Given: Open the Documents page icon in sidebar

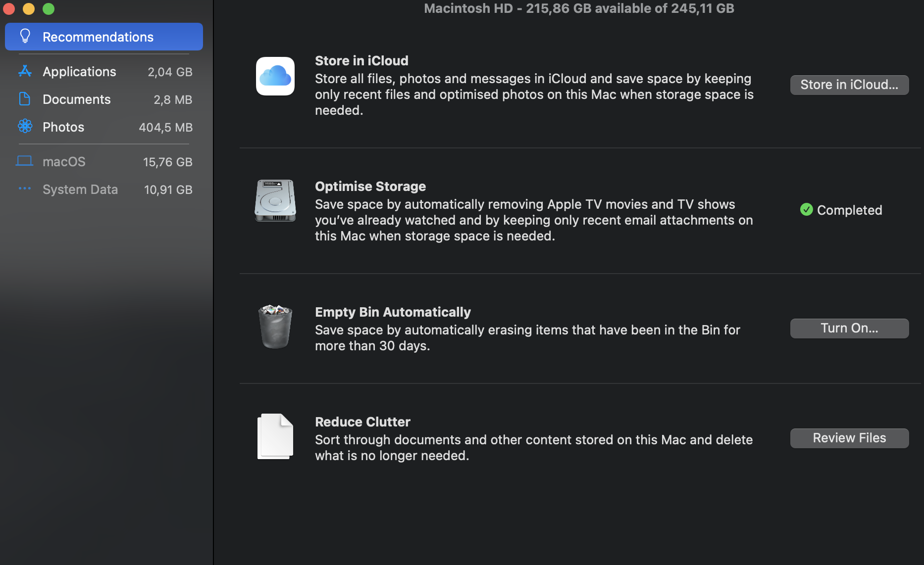Looking at the screenshot, I should coord(25,99).
